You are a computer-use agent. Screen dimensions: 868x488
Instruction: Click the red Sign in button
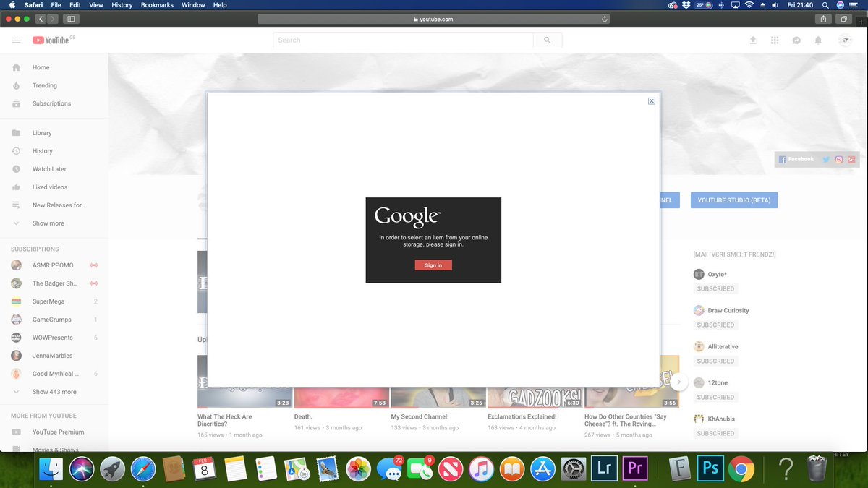pyautogui.click(x=433, y=265)
